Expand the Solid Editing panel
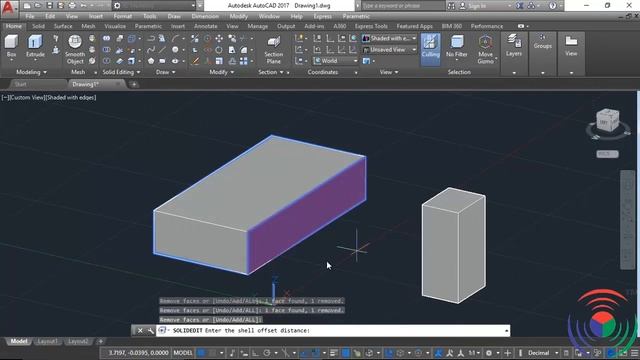The width and height of the screenshot is (640, 360). point(121,72)
